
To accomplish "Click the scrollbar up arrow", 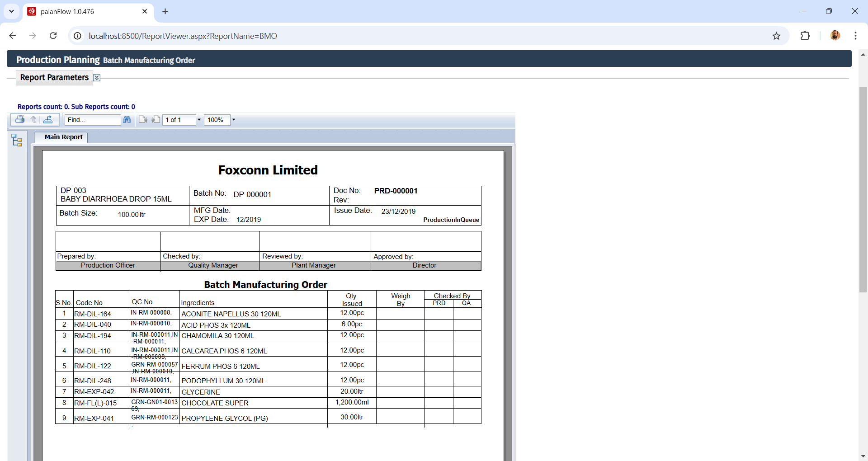I will (863, 54).
